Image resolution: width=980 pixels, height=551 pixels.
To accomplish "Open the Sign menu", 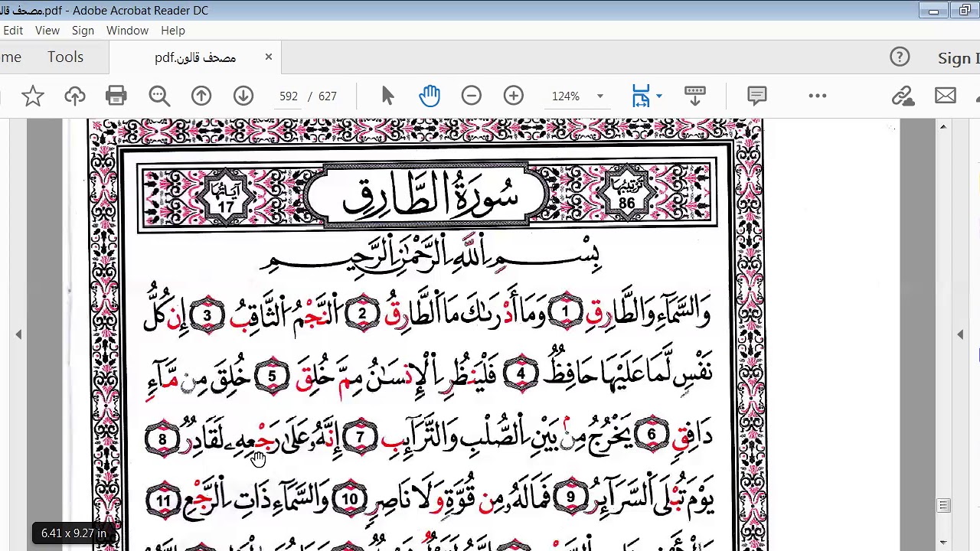I will (83, 31).
